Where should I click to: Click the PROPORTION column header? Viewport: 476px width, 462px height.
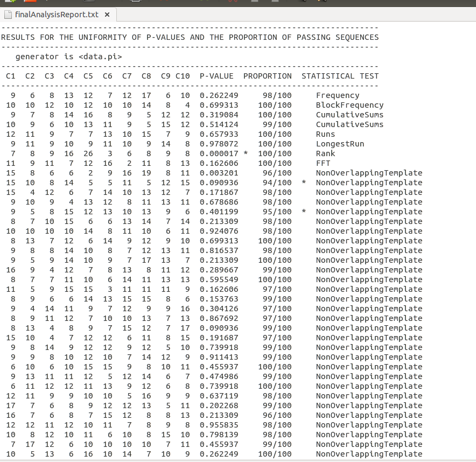tap(268, 76)
